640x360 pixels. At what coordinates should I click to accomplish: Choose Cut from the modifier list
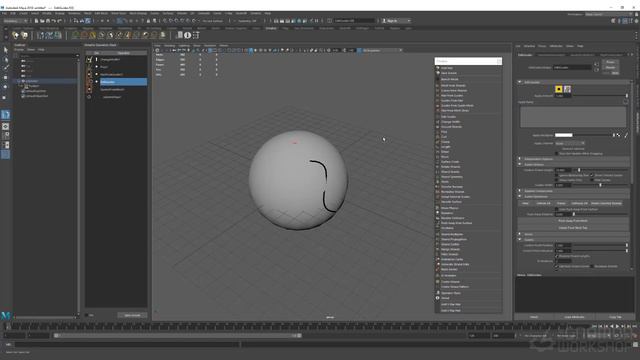tap(444, 137)
